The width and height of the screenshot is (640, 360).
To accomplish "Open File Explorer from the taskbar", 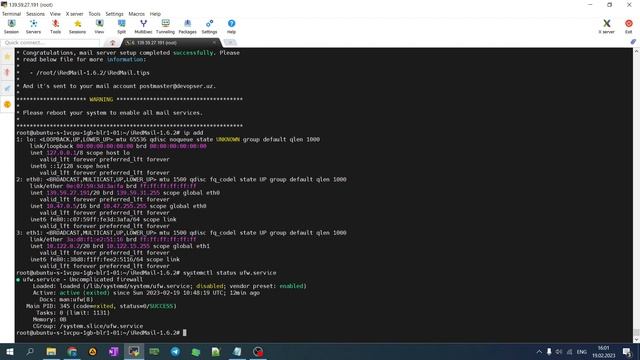I will tap(51, 351).
